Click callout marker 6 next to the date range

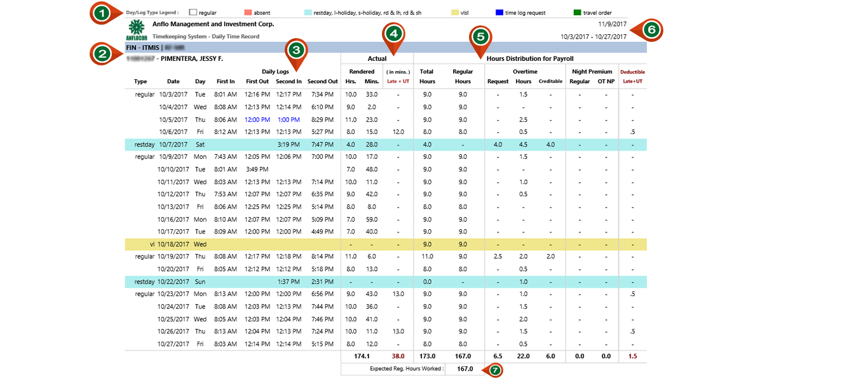(651, 30)
